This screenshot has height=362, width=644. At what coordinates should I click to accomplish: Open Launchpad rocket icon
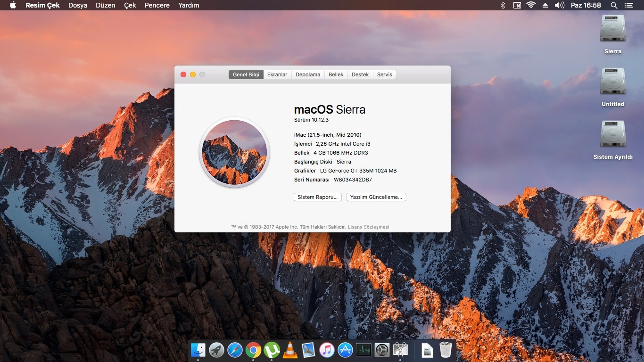point(216,350)
